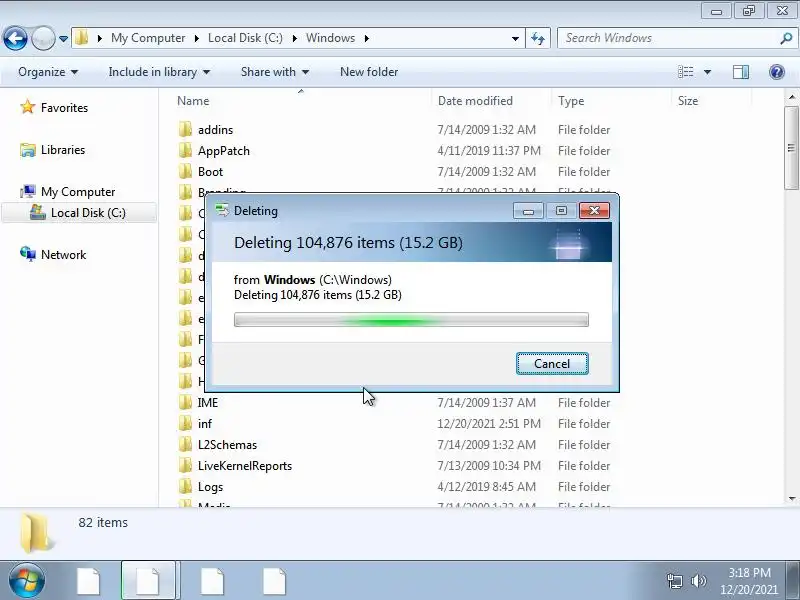Select My Computer in the address bar
800x600 pixels.
[x=148, y=38]
